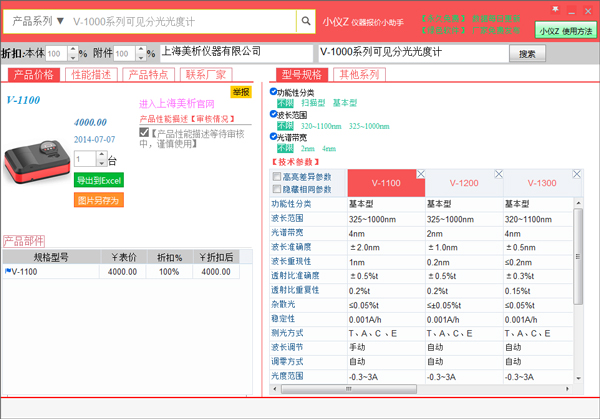Image resolution: width=600 pixels, height=419 pixels.
Task: Switch to the 性能描述 tab
Action: 92,75
